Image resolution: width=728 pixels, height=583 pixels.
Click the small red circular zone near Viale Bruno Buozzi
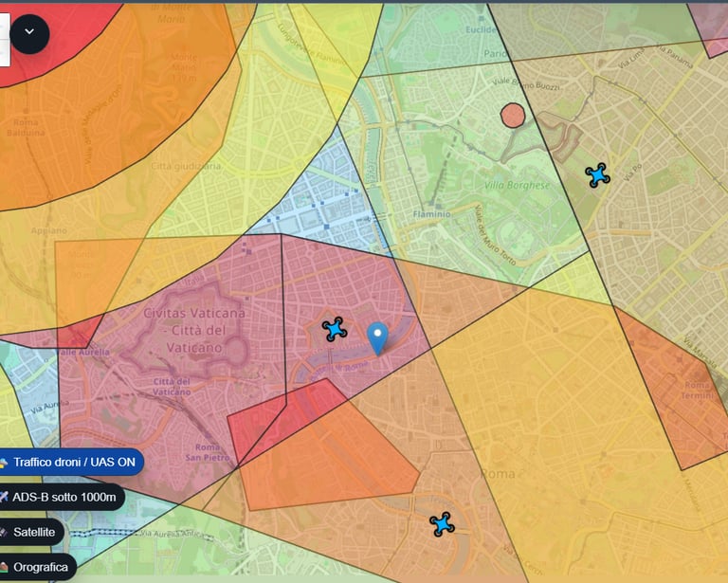tap(513, 115)
